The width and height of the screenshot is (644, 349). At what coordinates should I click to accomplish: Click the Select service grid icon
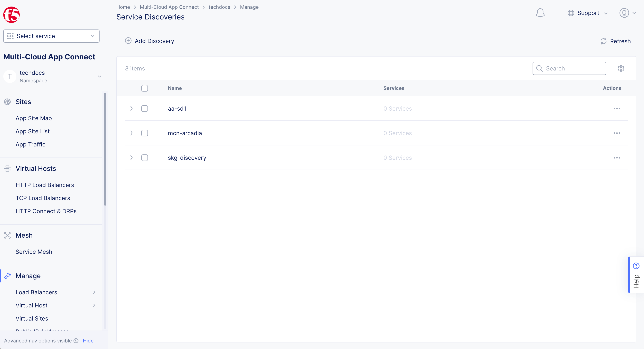(10, 36)
